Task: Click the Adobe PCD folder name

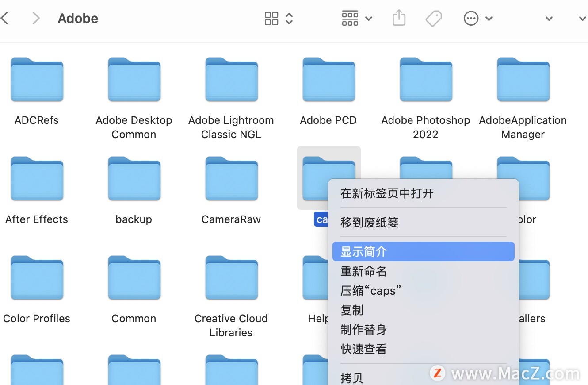Action: 328,120
